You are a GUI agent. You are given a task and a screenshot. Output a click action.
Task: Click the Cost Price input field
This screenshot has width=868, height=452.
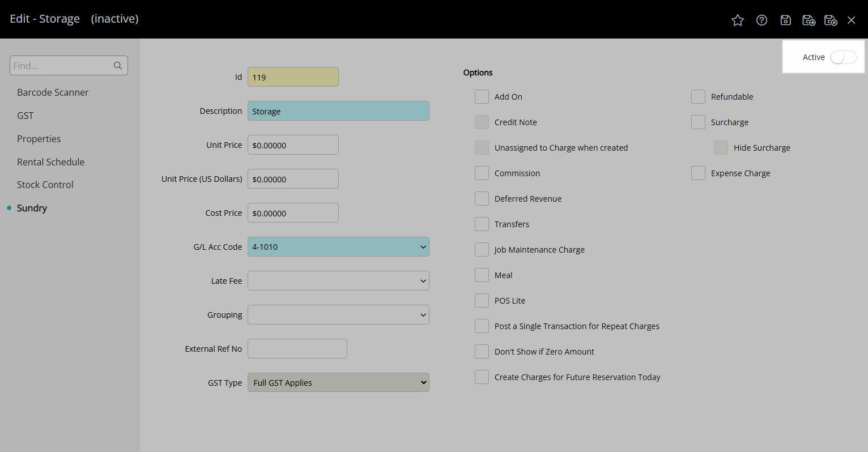point(293,213)
